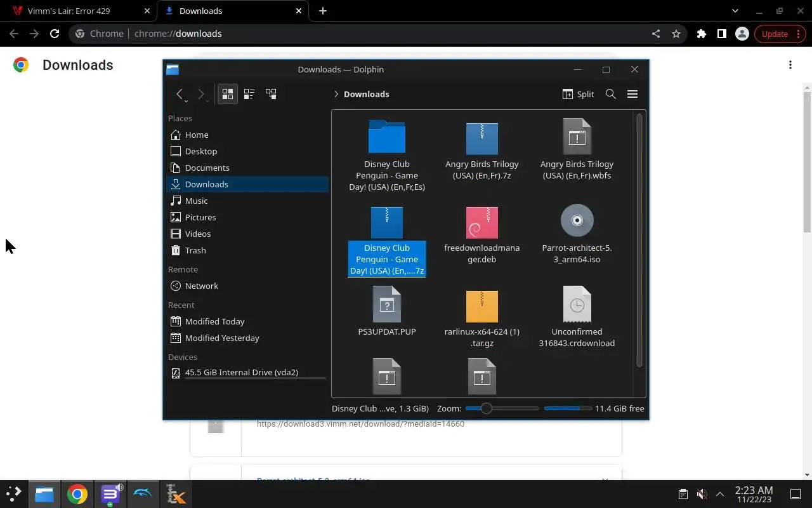This screenshot has width=812, height=508.
Task: Switch Dolphin to Details view mode
Action: pos(271,94)
